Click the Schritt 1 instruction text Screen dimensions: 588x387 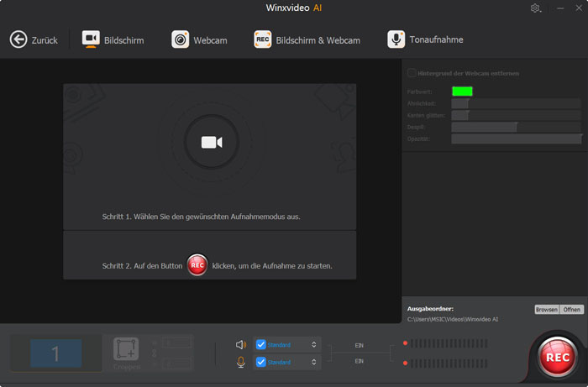[x=201, y=217]
